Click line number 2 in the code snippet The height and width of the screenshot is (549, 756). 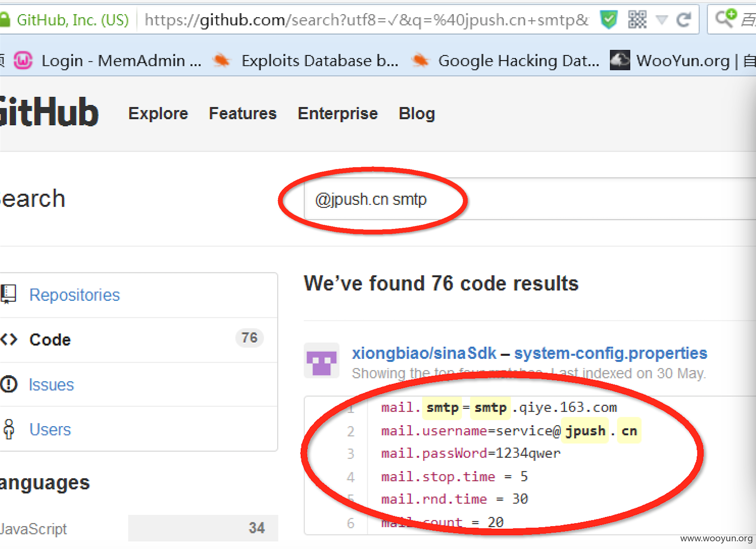click(x=350, y=431)
